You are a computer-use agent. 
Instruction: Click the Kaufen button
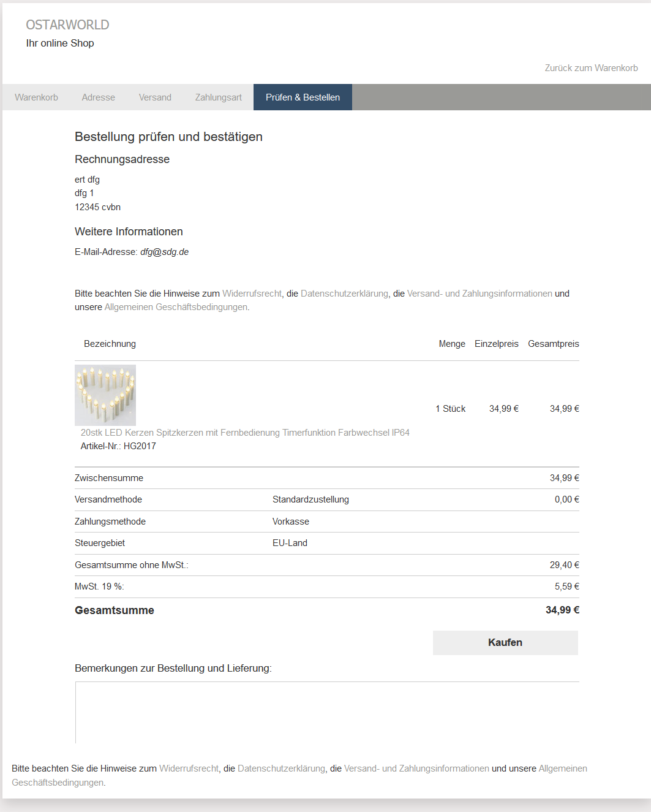pyautogui.click(x=505, y=643)
